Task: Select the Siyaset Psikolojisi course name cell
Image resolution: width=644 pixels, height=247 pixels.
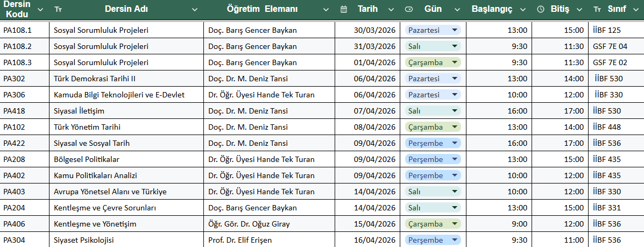Action: click(126, 240)
